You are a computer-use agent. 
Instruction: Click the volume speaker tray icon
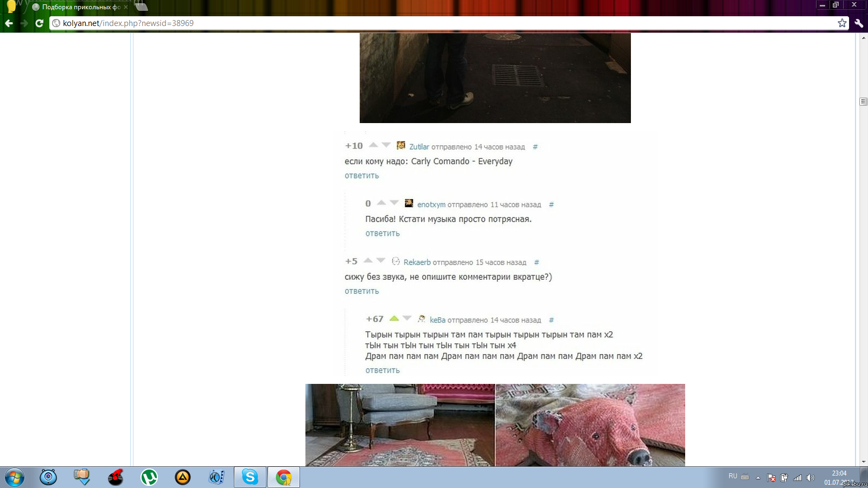coord(810,478)
